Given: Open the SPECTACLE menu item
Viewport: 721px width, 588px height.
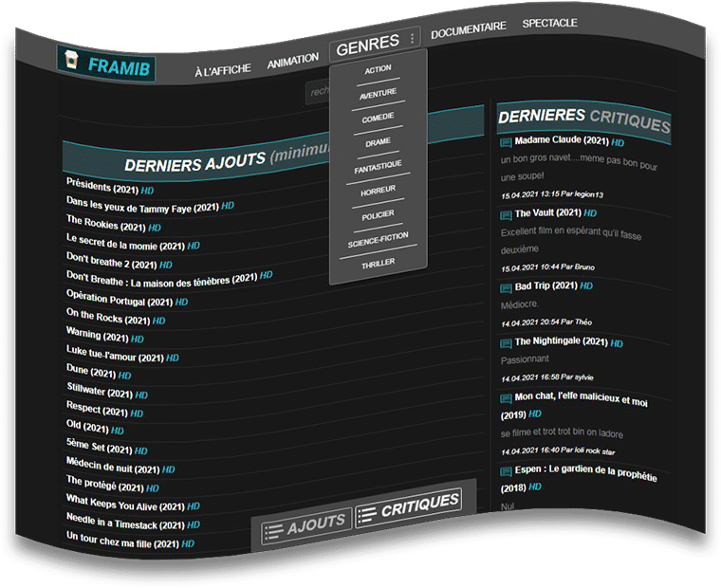Looking at the screenshot, I should pyautogui.click(x=549, y=23).
